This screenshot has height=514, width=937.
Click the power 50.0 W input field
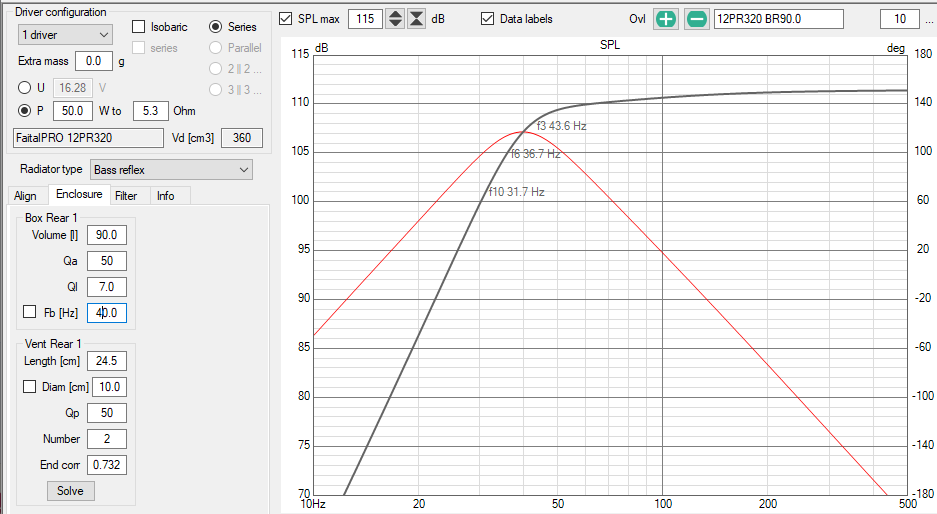point(73,111)
